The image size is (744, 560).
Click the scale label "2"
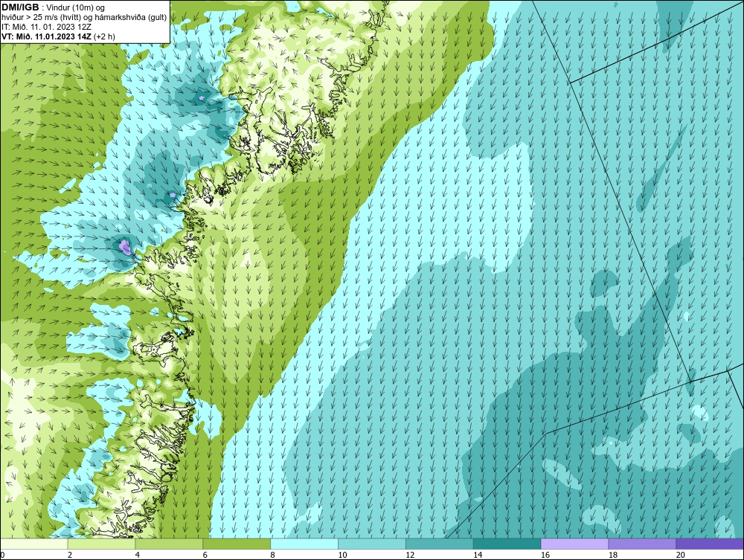click(x=70, y=555)
